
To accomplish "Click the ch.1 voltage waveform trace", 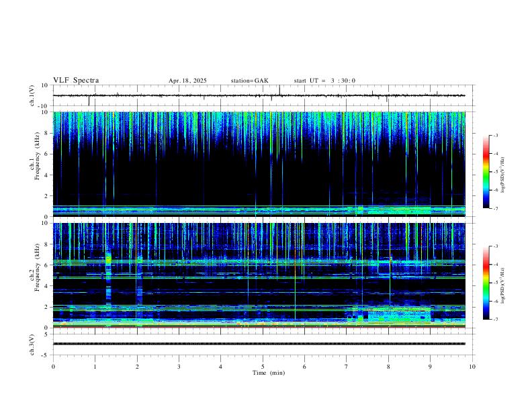I will pyautogui.click(x=259, y=95).
